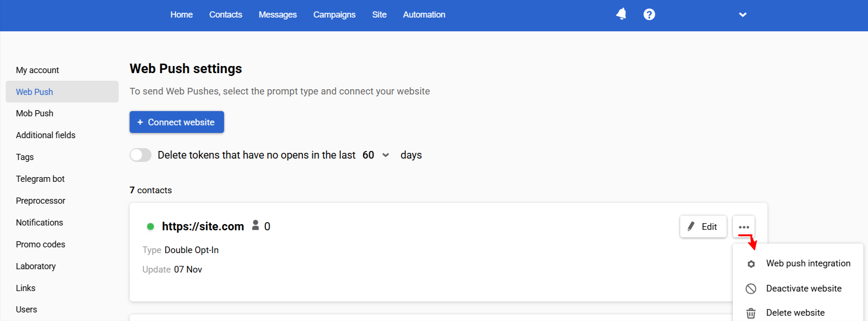Click the gear icon next to Web push integration
868x321 pixels.
click(x=751, y=264)
